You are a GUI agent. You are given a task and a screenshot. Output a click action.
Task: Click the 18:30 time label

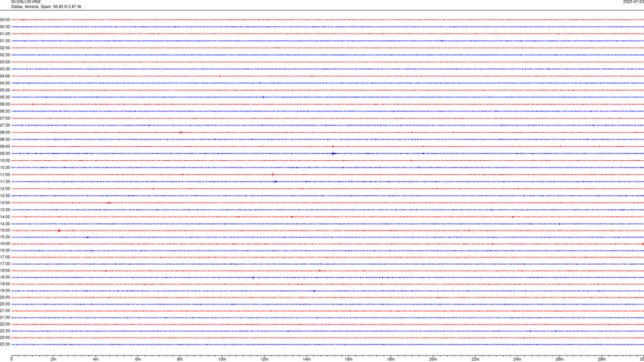click(5, 278)
